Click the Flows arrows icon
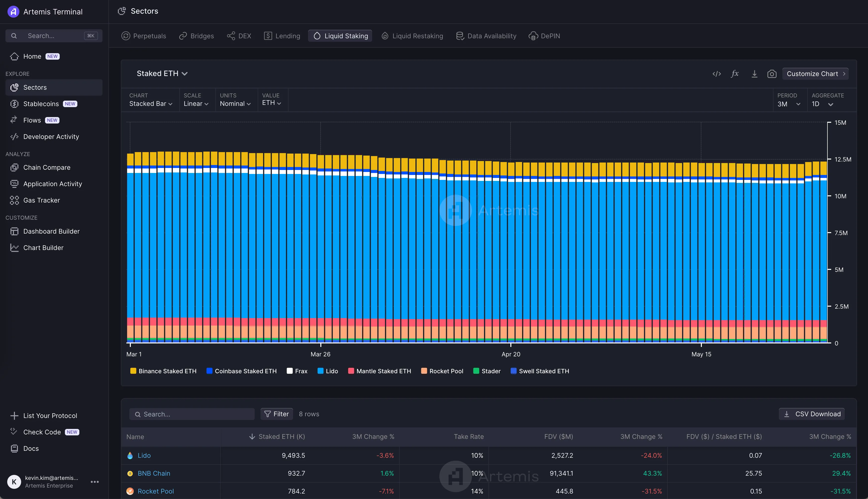 [x=14, y=120]
